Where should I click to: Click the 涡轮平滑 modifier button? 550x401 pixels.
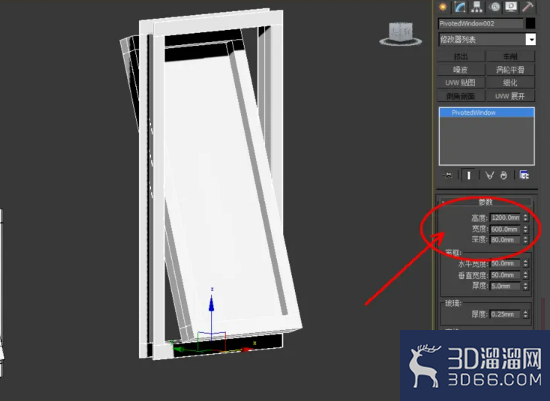[x=510, y=70]
